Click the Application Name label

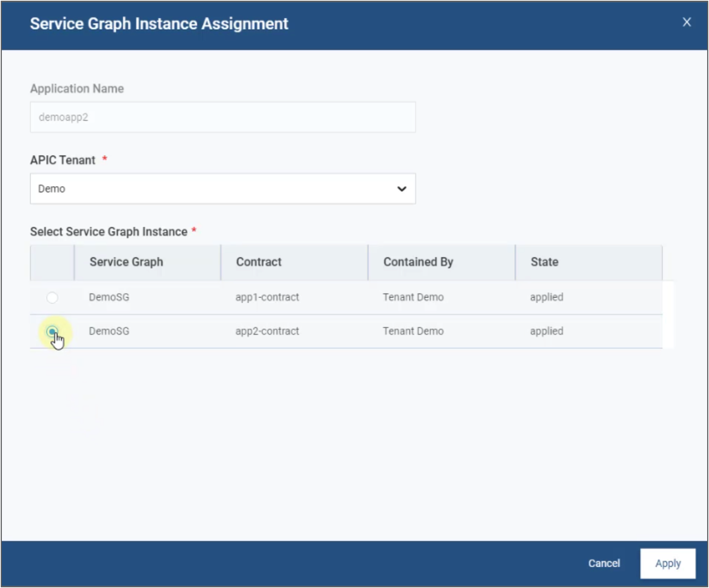pyautogui.click(x=77, y=89)
